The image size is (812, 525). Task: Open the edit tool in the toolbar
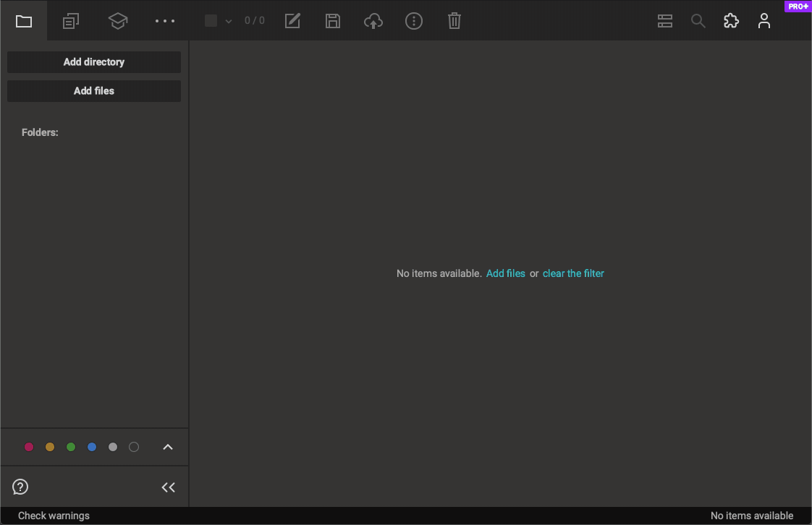pos(292,20)
